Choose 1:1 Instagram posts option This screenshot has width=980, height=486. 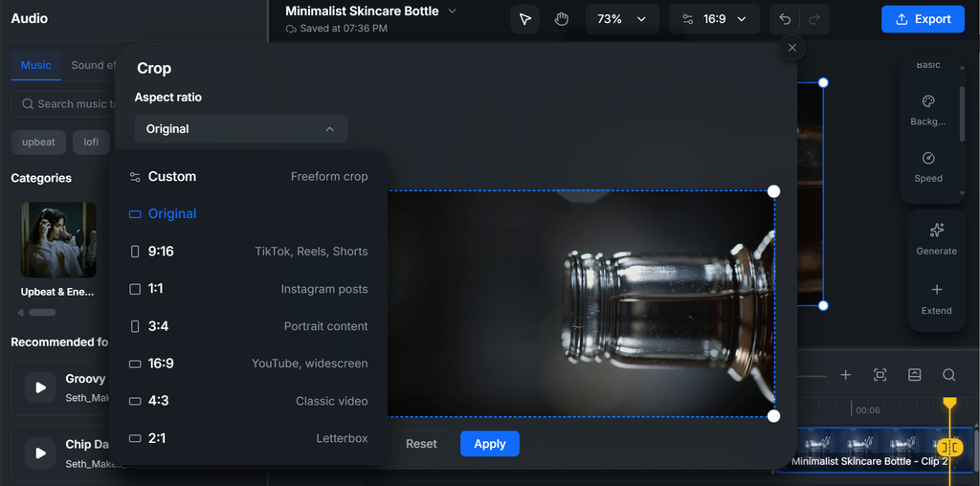248,289
